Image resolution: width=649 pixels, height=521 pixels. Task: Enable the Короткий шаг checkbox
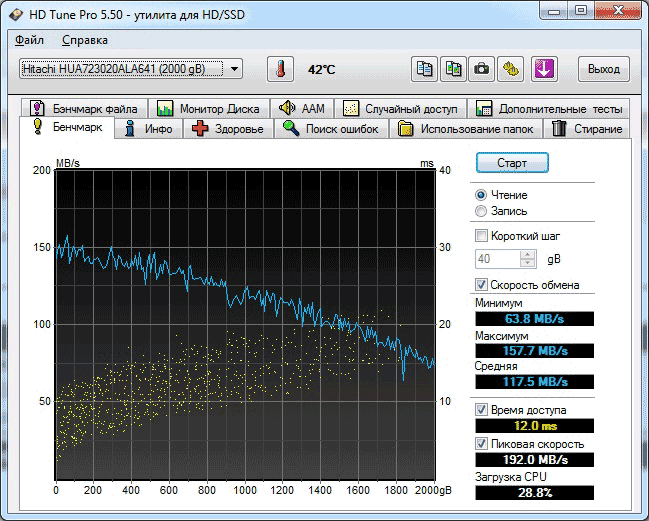482,236
